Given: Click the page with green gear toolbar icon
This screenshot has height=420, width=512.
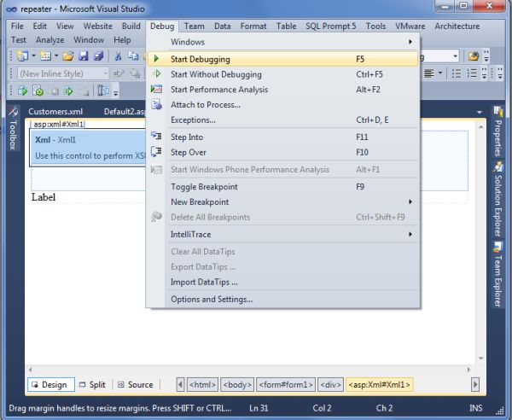Looking at the screenshot, I should (x=38, y=90).
